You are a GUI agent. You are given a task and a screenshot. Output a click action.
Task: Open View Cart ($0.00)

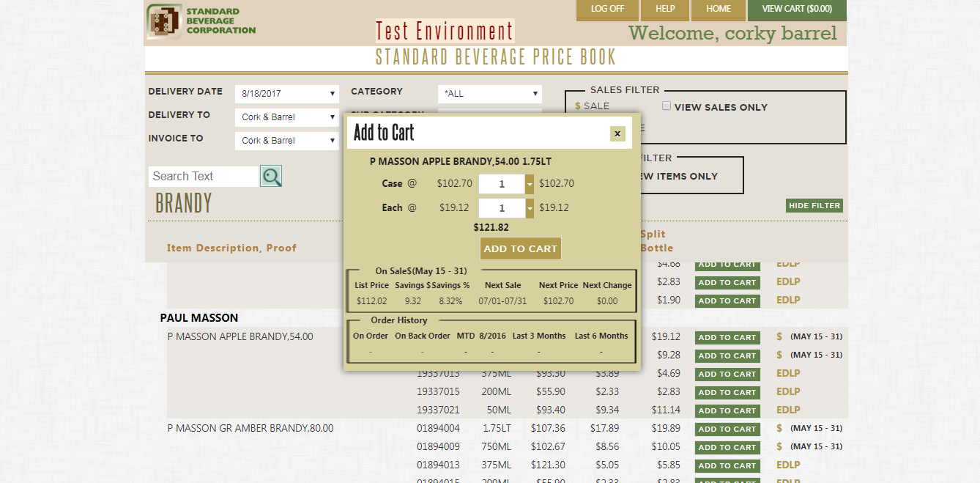(797, 10)
